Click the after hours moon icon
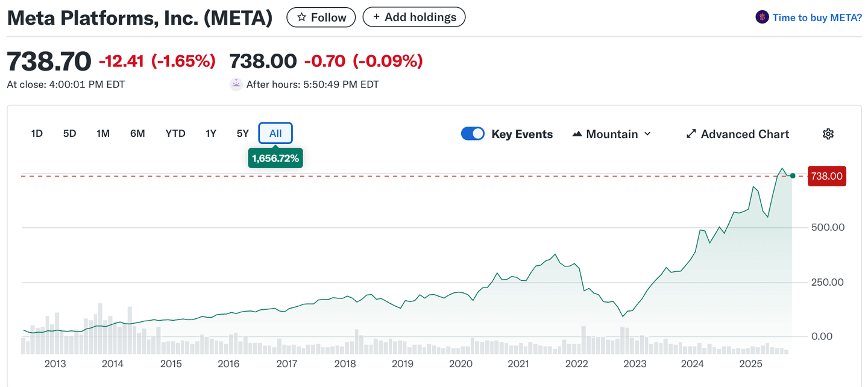Image resolution: width=868 pixels, height=387 pixels. point(236,84)
